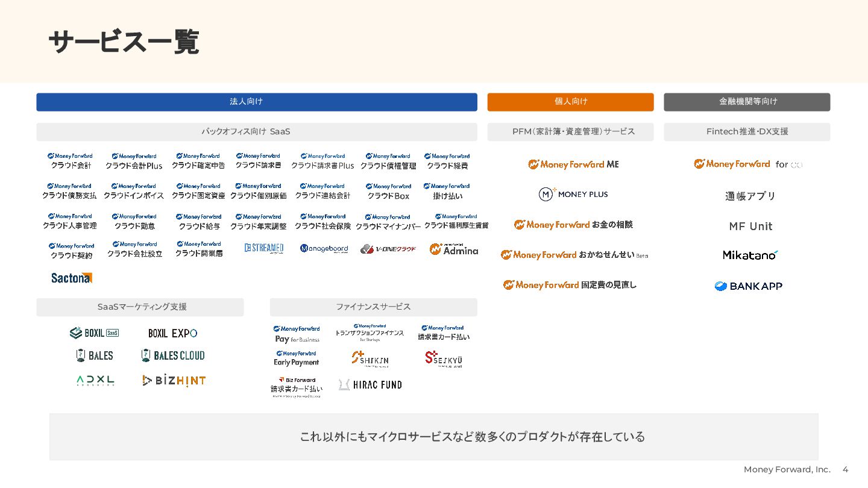868x488 pixels.
Task: Open the クラウドマイナンバー logo
Action: (x=388, y=222)
